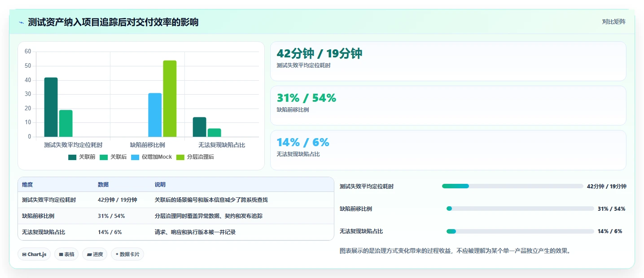Click the 数据 table column header
The height and width of the screenshot is (278, 644).
[x=103, y=185]
